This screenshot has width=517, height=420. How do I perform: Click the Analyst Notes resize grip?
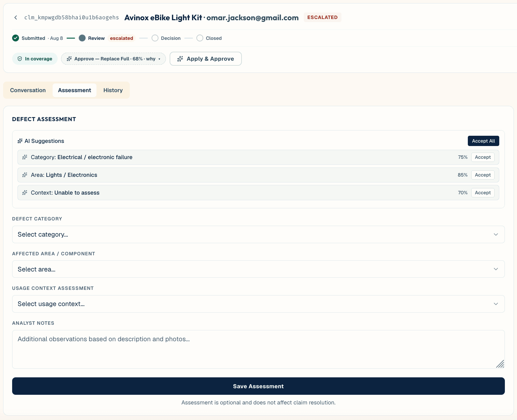(500, 364)
